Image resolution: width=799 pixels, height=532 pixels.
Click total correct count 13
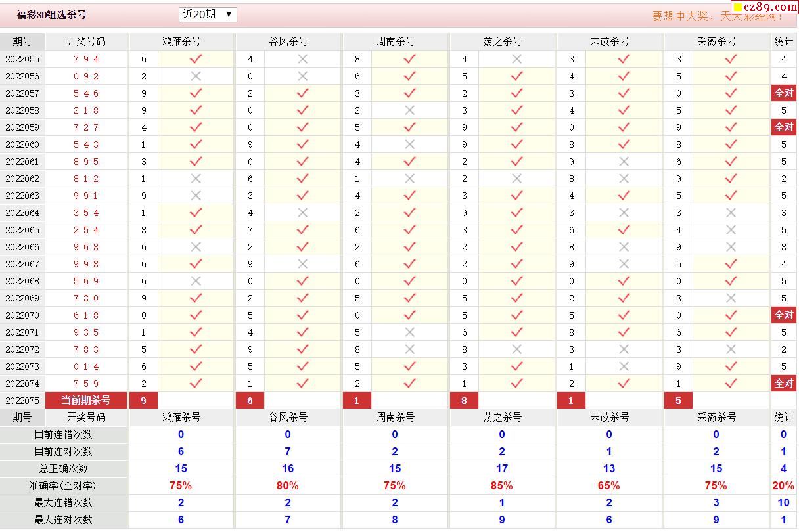[x=609, y=469]
